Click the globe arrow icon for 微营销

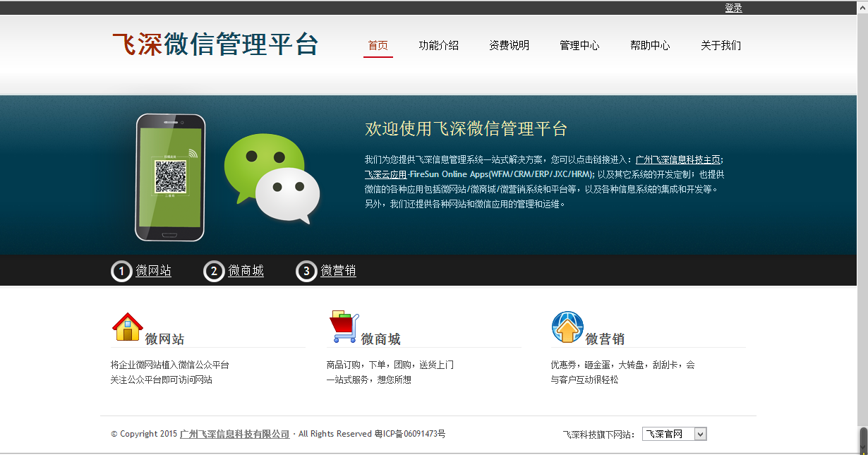tap(567, 327)
